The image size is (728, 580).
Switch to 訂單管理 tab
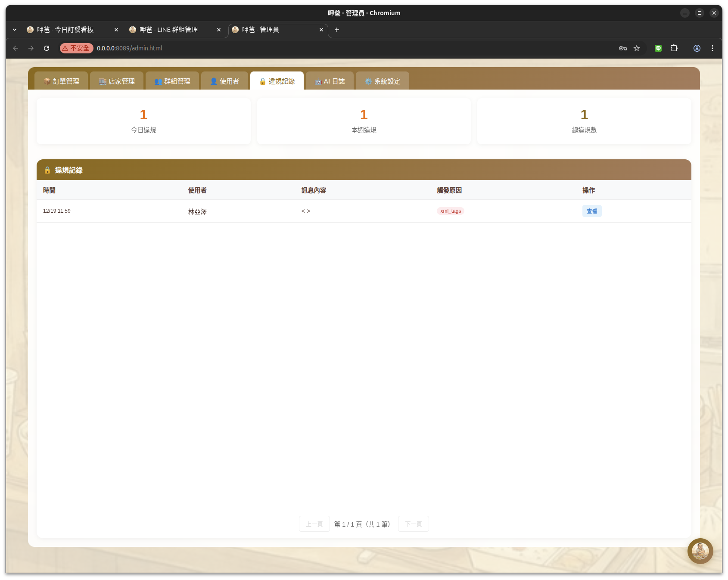(61, 81)
